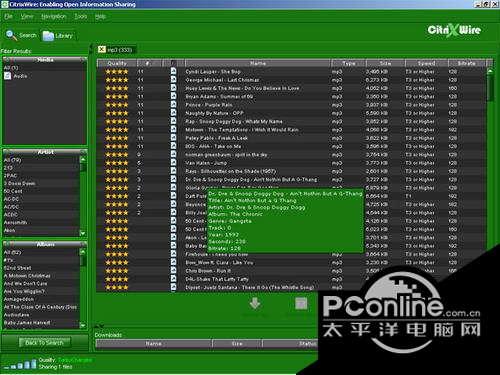The image size is (500, 375).
Task: Select 'Van Halen - Jump' result
Action: (x=206, y=163)
